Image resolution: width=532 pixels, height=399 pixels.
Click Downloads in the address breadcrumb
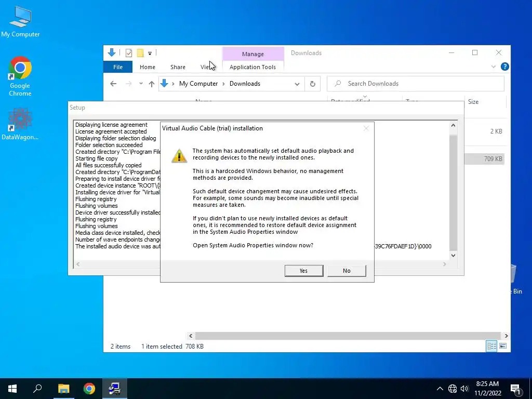[x=245, y=84]
